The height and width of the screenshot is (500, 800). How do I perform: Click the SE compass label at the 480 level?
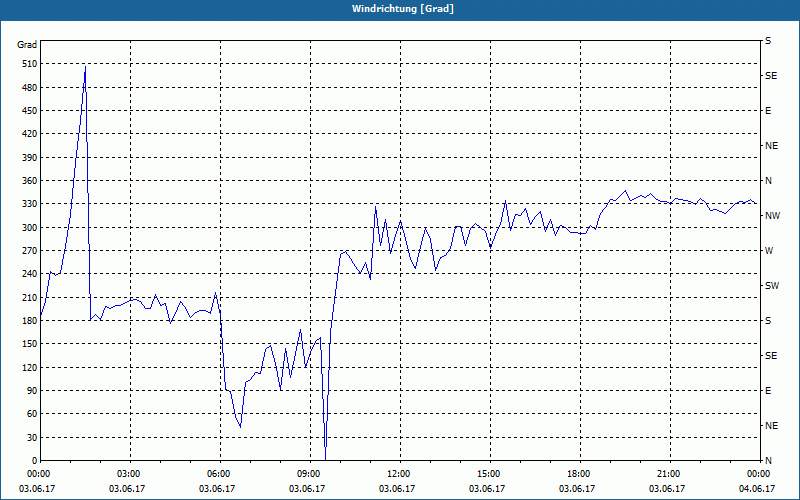coord(771,76)
